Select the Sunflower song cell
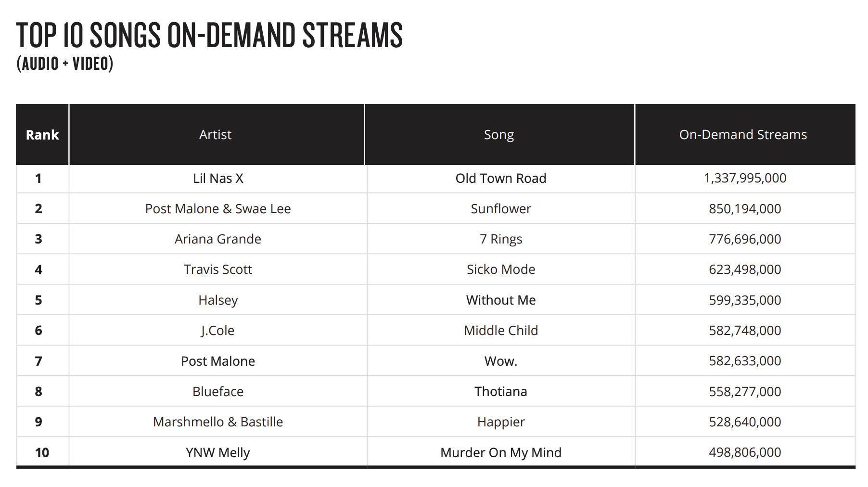This screenshot has height=487, width=868. pos(500,209)
